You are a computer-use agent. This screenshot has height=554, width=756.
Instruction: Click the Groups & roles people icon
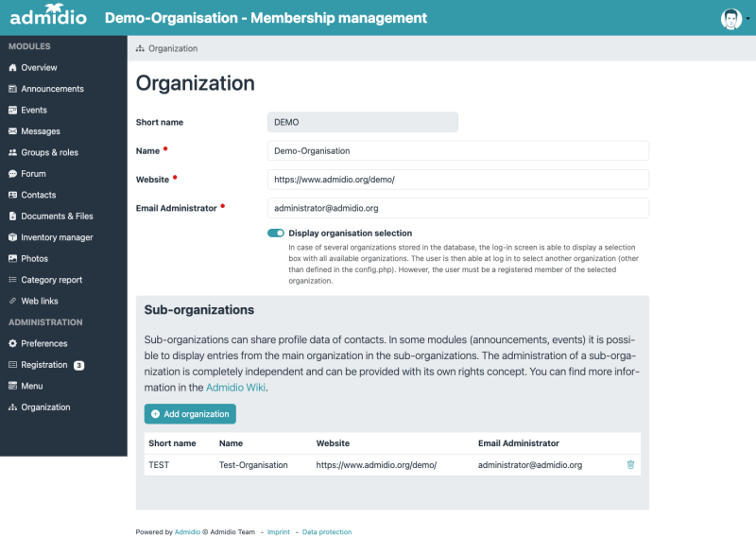pos(12,153)
